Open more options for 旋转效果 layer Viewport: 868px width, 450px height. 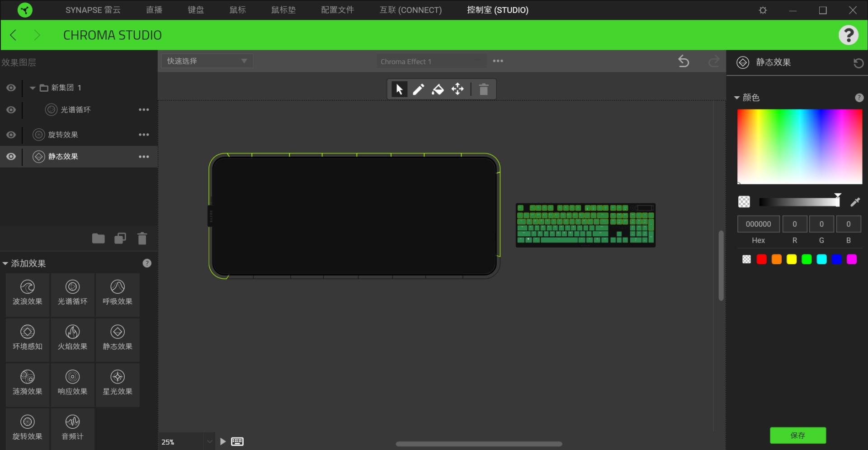[x=144, y=135]
